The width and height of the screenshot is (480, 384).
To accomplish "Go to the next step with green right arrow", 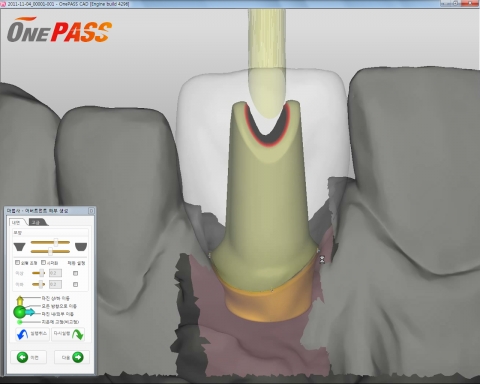I will pos(72,358).
